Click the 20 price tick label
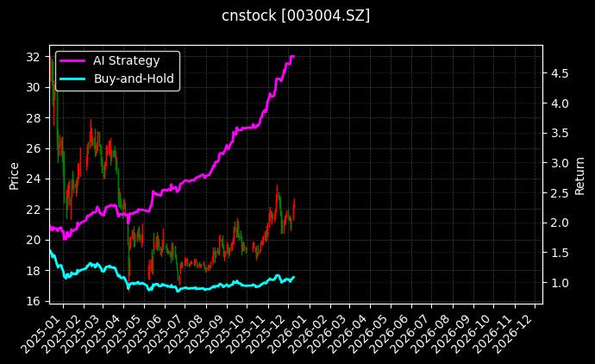Viewport: 595px width, 364px height. tap(33, 240)
